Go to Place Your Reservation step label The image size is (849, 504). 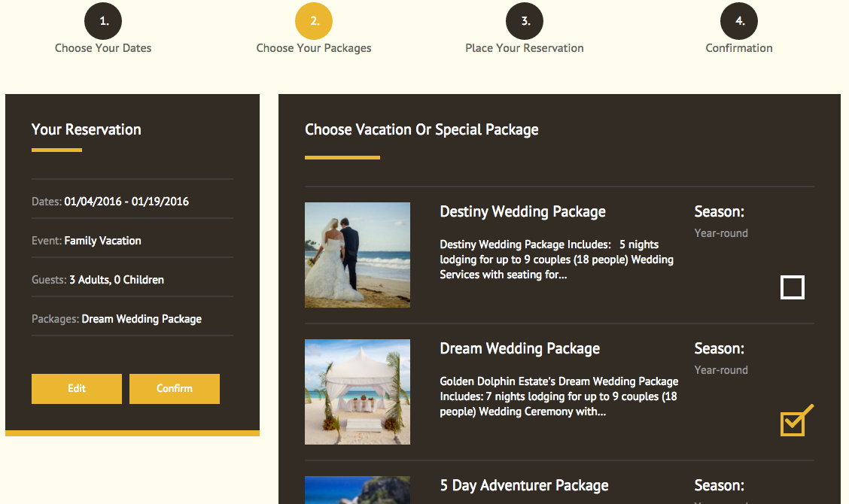pyautogui.click(x=525, y=48)
